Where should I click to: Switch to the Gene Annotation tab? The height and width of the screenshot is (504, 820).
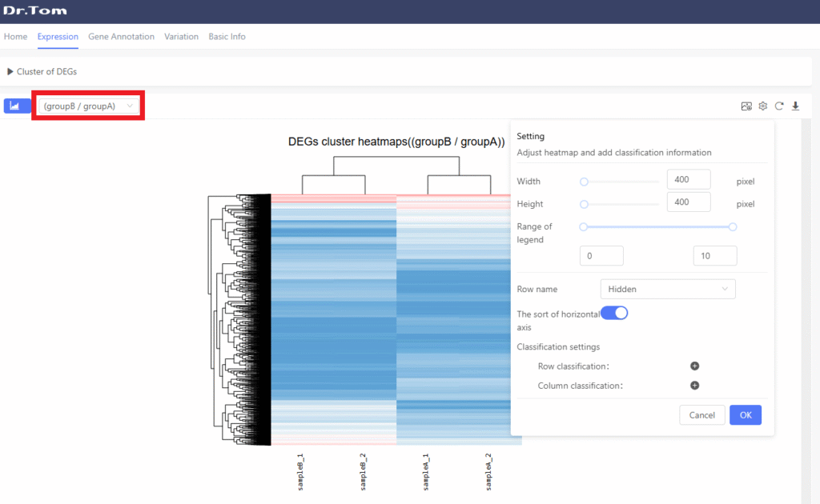pyautogui.click(x=121, y=37)
